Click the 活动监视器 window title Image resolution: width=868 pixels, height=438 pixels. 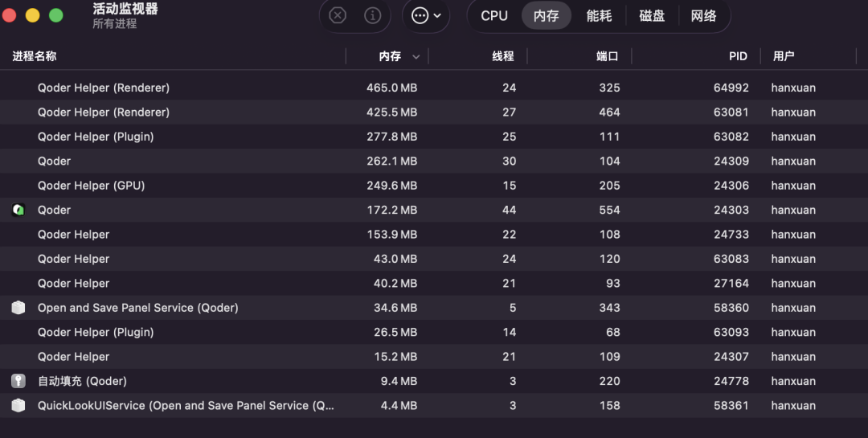(x=125, y=8)
